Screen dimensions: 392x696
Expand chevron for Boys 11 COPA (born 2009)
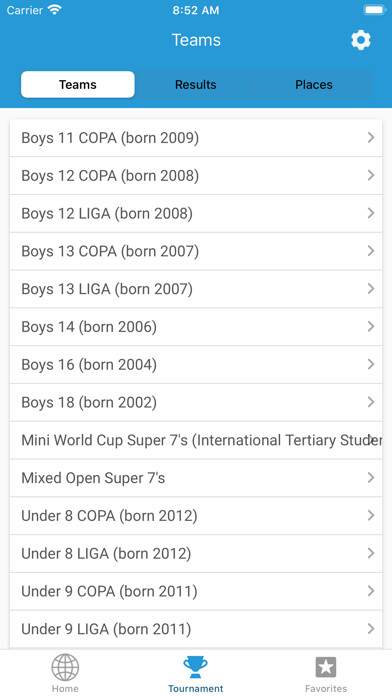point(371,138)
